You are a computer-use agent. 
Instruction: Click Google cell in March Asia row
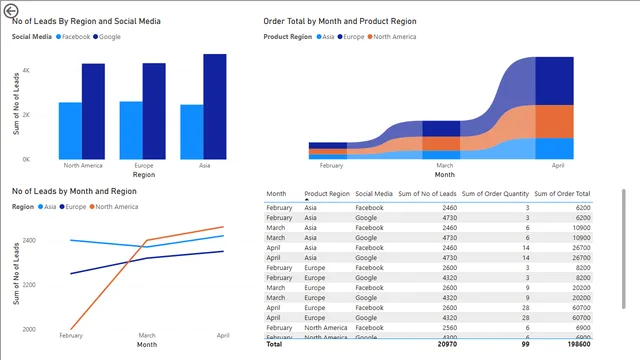click(x=366, y=238)
